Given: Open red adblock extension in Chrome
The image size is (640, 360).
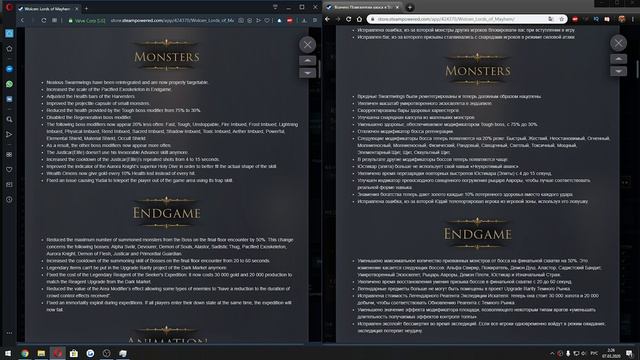Looking at the screenshot, I should [575, 19].
